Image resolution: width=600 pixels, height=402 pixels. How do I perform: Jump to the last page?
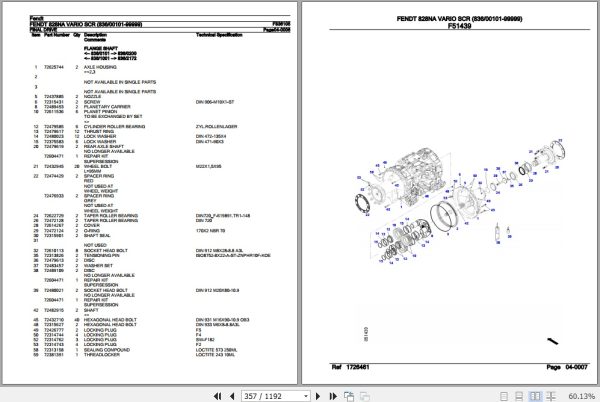tap(333, 396)
